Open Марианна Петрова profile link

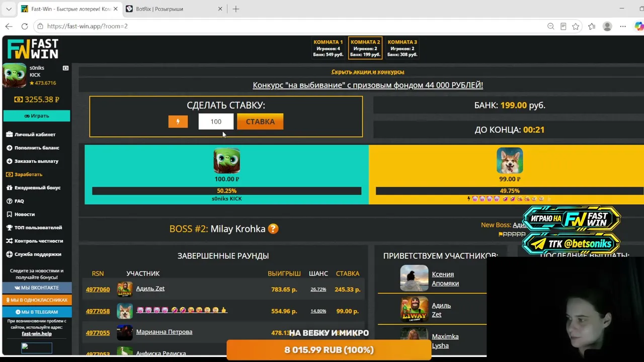point(164,332)
